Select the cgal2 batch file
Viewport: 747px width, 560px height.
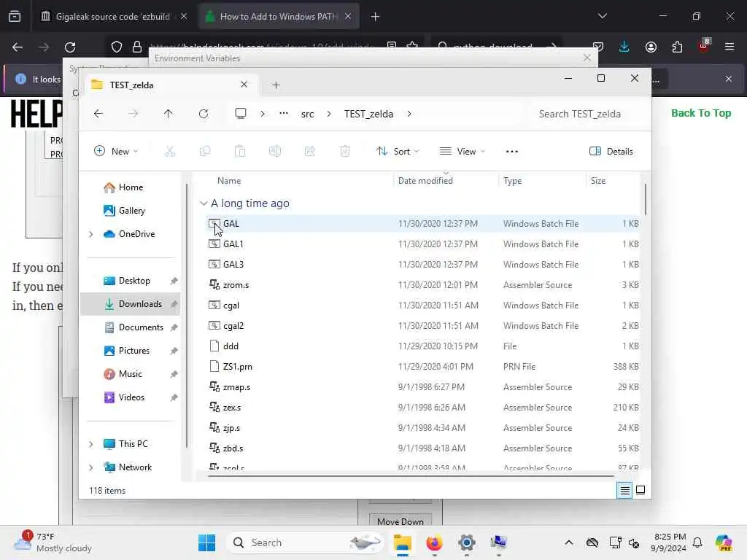tap(423, 326)
